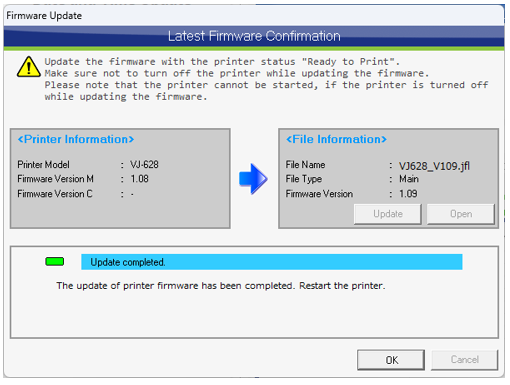Screen dimensions: 510x385
Task: Click the Firmware Version C label
Action: (55, 194)
